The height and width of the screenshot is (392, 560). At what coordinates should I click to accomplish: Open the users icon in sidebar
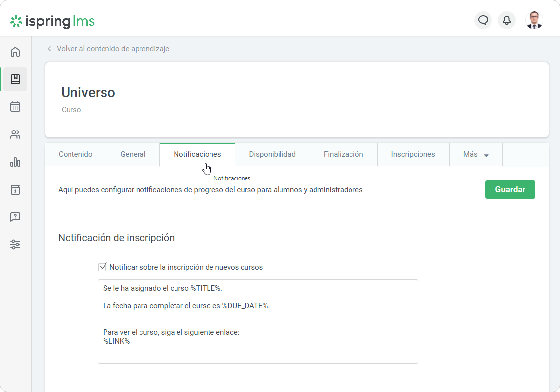coord(15,134)
